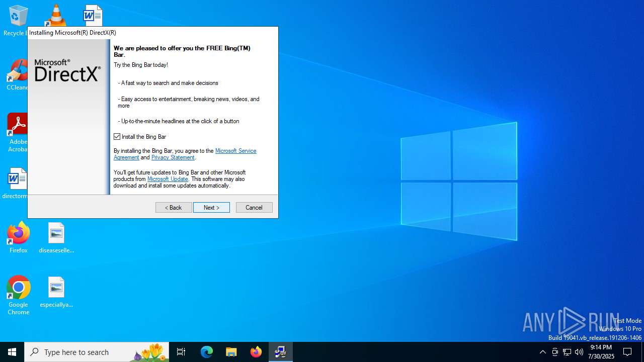Launch Firefox from the taskbar
This screenshot has height=362, width=644.
[x=256, y=352]
